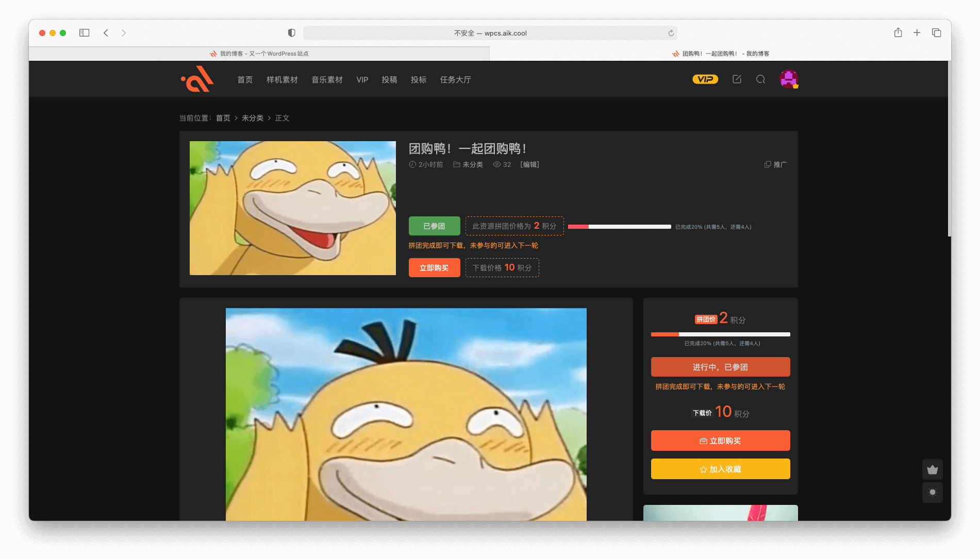Open 样机素材 navigation item
The height and width of the screenshot is (559, 980).
coord(282,79)
